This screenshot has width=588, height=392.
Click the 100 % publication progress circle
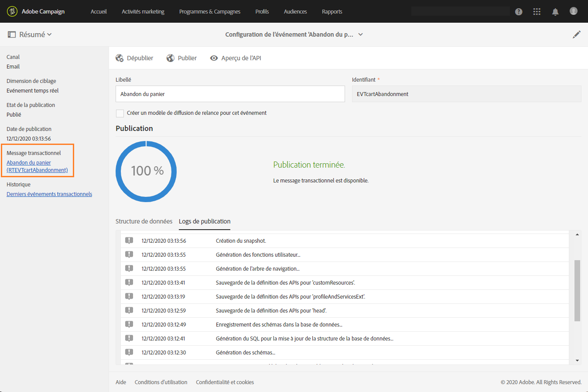[146, 171]
